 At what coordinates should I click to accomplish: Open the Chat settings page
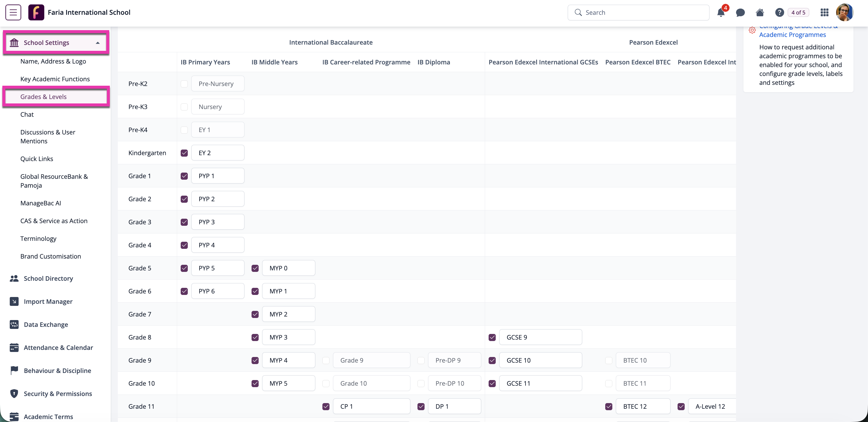point(27,114)
